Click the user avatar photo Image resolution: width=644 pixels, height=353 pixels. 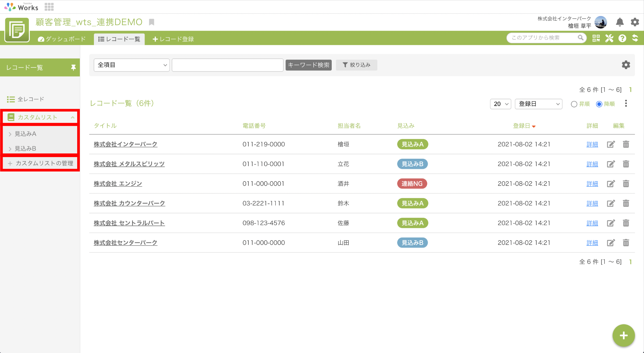(x=600, y=22)
